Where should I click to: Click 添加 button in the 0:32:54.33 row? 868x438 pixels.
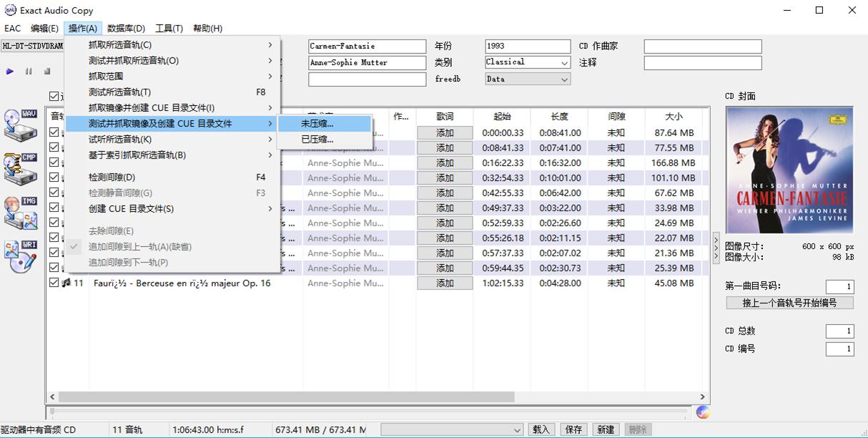[445, 178]
